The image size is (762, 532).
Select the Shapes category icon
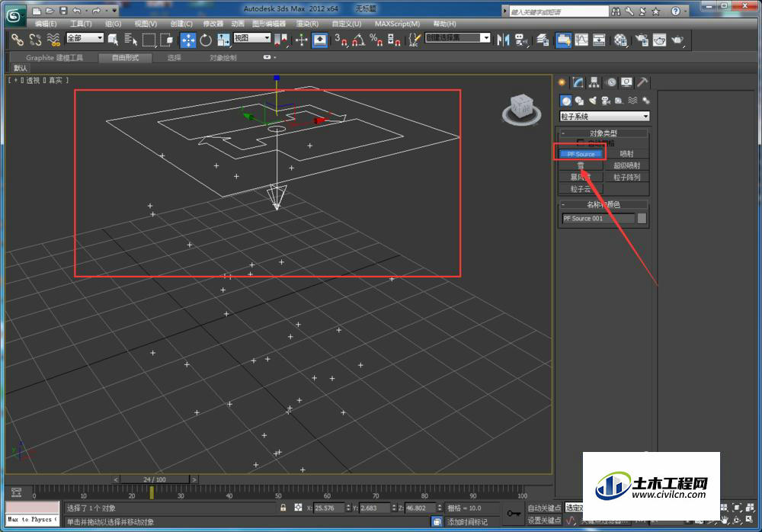tap(579, 101)
